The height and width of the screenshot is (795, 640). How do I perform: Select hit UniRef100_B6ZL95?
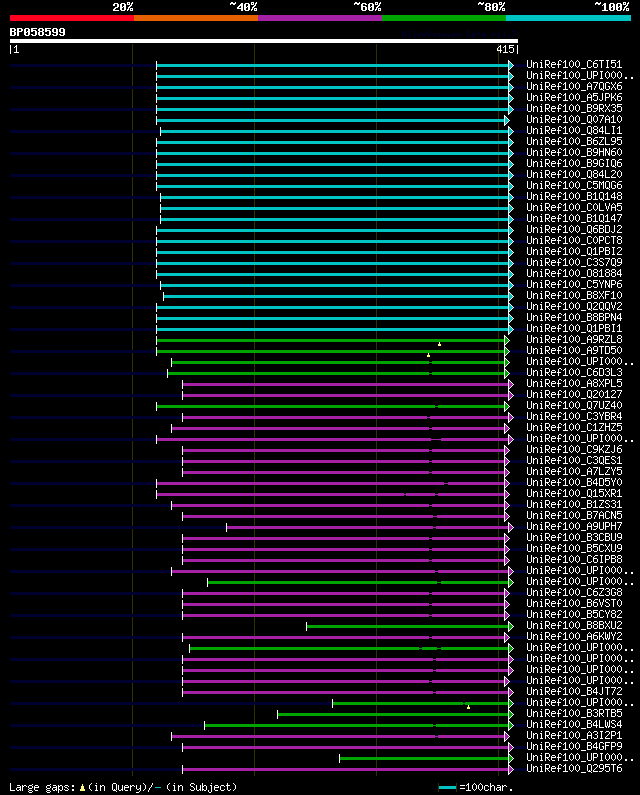(574, 141)
